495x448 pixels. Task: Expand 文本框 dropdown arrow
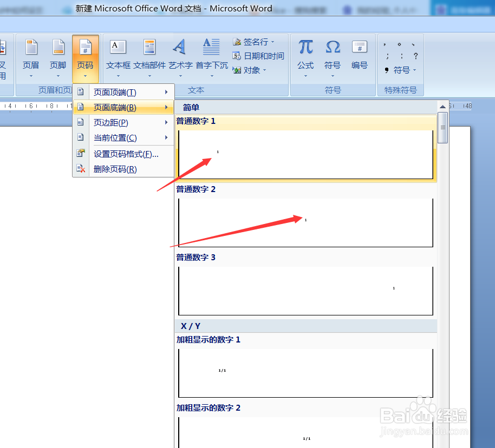tap(118, 76)
